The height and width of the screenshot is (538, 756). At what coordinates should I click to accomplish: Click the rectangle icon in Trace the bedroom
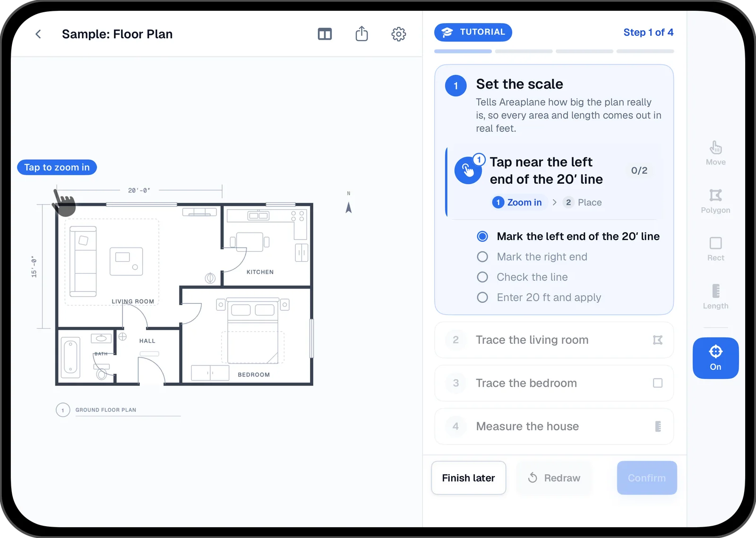click(x=658, y=383)
